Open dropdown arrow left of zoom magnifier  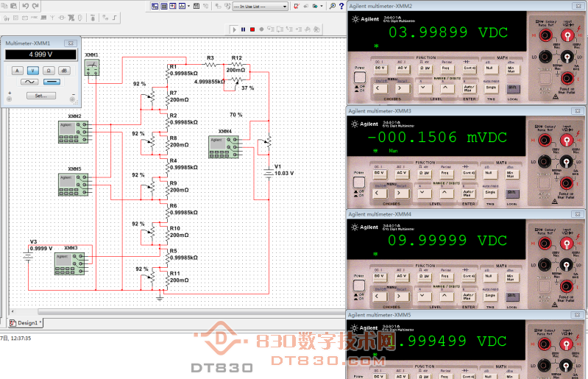322,6
